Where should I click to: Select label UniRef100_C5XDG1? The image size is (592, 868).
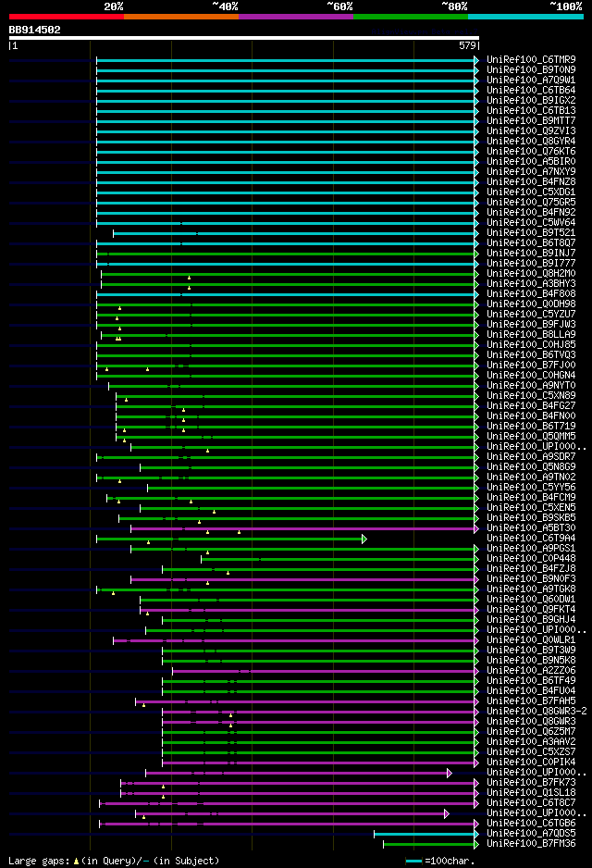tap(531, 192)
